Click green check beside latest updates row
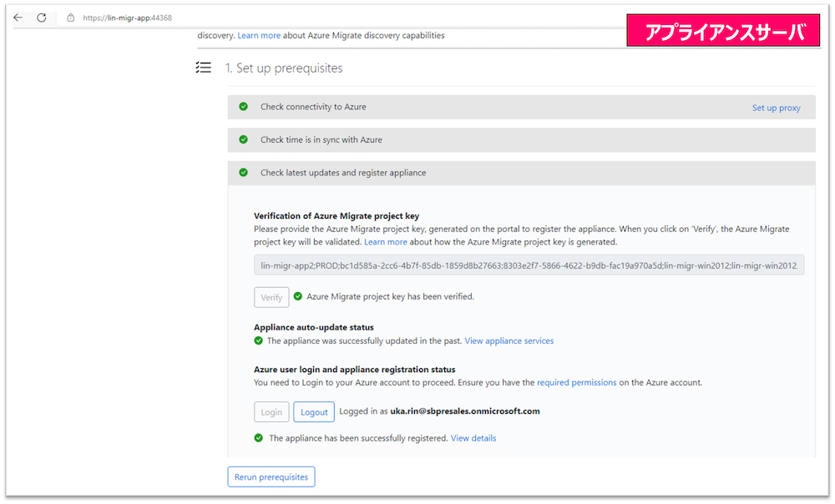This screenshot has width=835, height=504. [244, 173]
